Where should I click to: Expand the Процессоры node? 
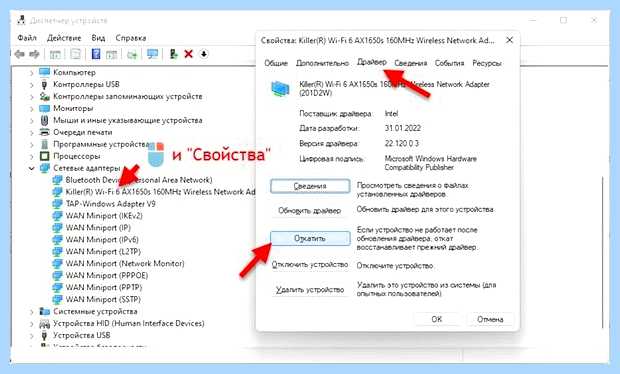click(x=32, y=157)
